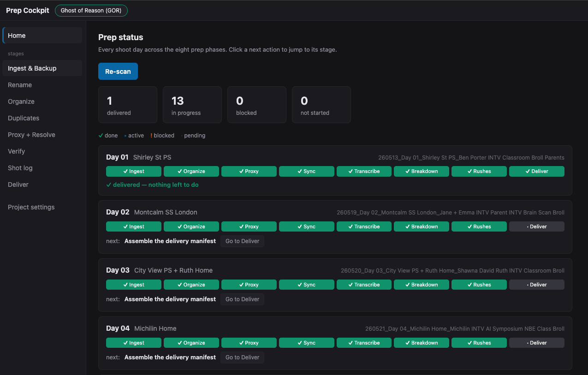The height and width of the screenshot is (375, 588).
Task: Click Day 02 Rushes phase chip
Action: coord(479,226)
